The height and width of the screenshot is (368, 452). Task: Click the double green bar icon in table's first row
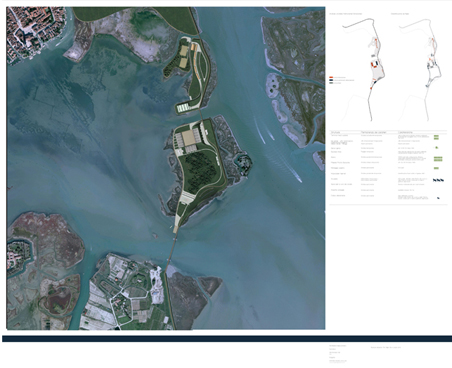coord(436,137)
